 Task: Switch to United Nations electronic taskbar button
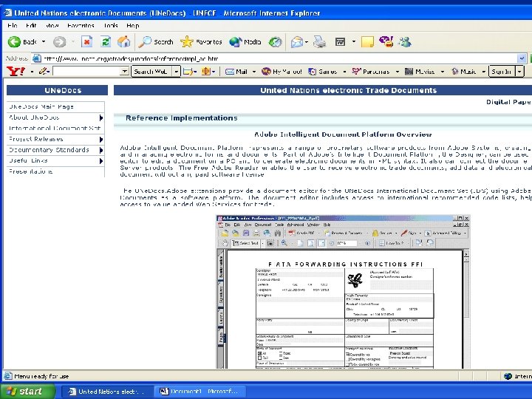(x=108, y=392)
